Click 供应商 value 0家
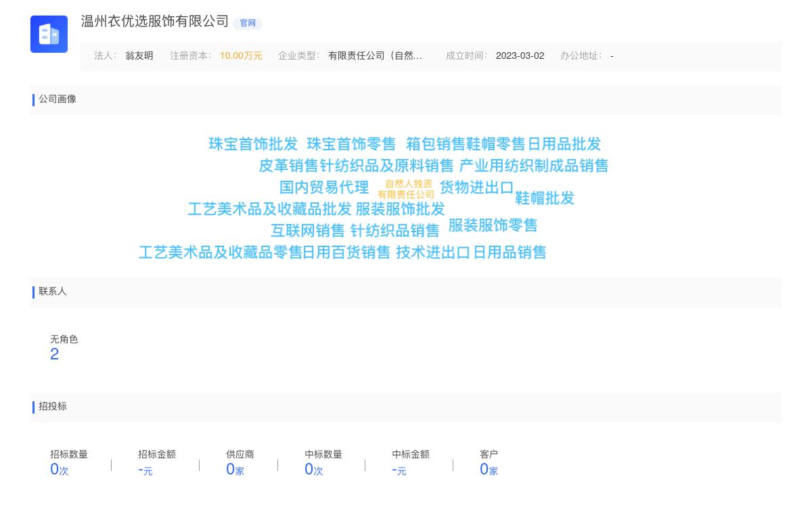 click(x=235, y=470)
